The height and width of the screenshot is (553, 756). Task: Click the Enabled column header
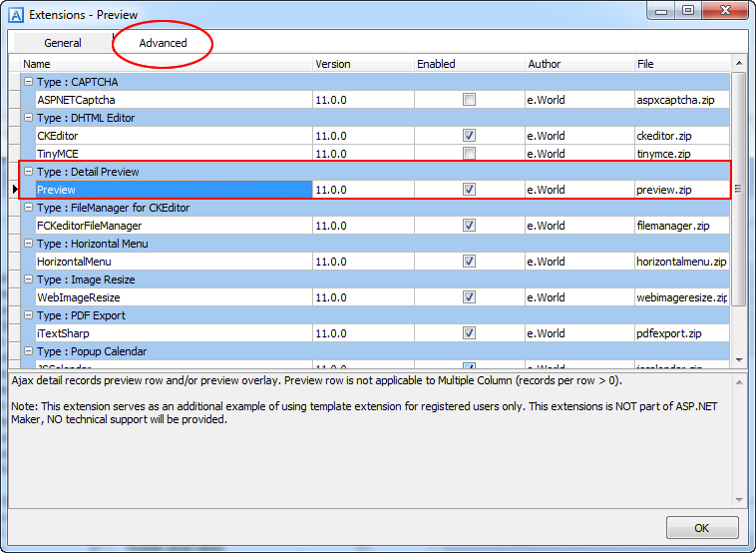coord(469,64)
